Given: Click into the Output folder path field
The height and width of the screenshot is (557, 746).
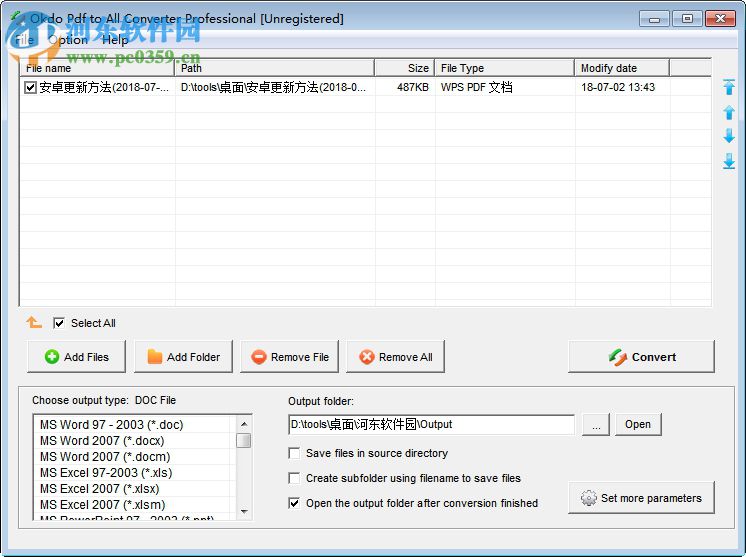Looking at the screenshot, I should pos(431,424).
